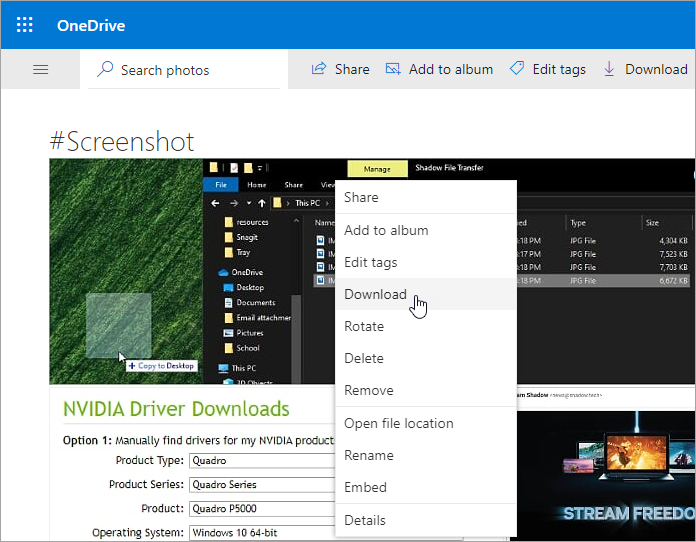Choose Download from the context menu
Viewport: 696px width, 542px height.
point(426,294)
